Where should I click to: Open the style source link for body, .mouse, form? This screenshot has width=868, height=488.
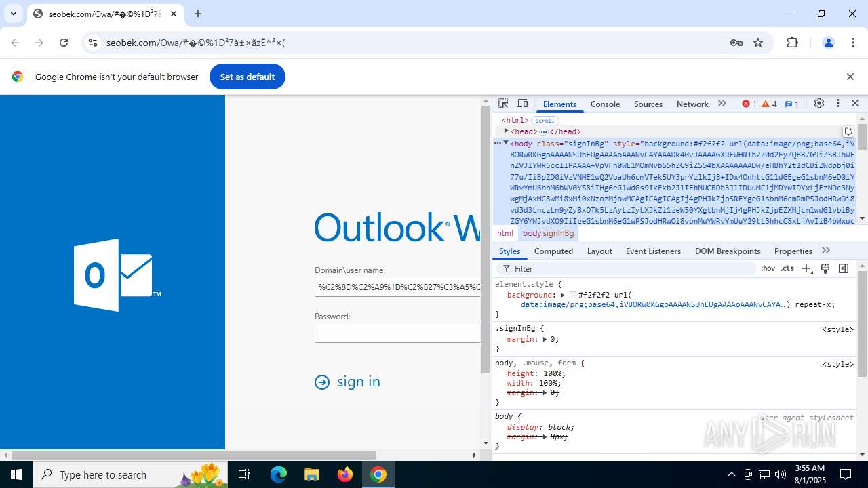click(x=837, y=364)
